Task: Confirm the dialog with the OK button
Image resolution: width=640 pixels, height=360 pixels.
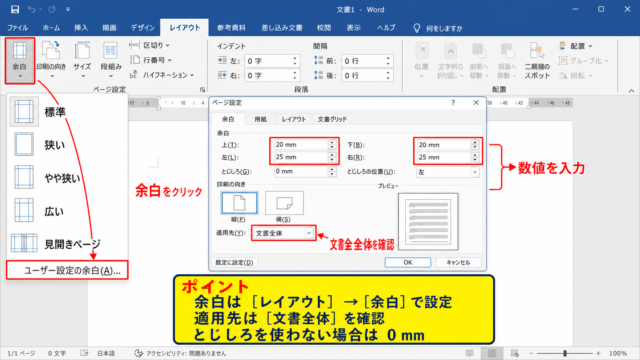Action: pyautogui.click(x=407, y=262)
